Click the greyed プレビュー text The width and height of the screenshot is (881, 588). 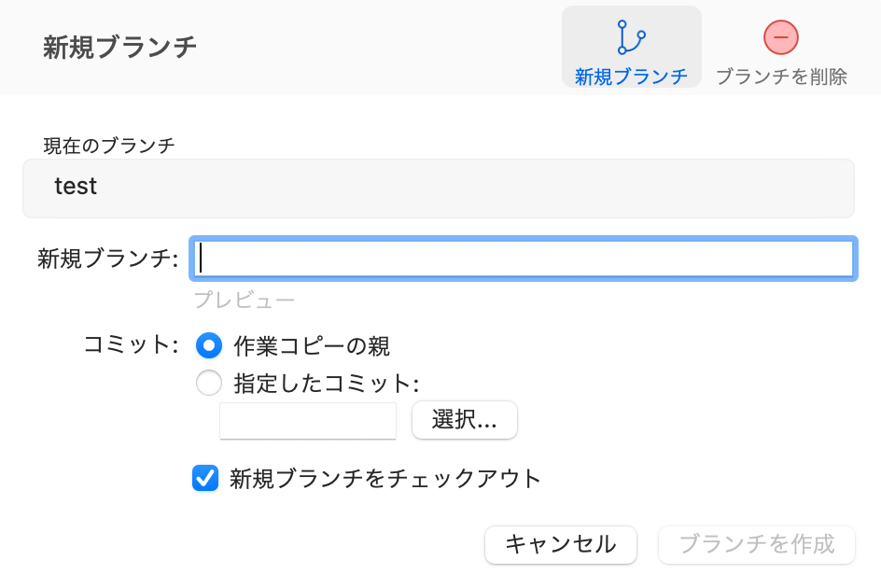245,301
